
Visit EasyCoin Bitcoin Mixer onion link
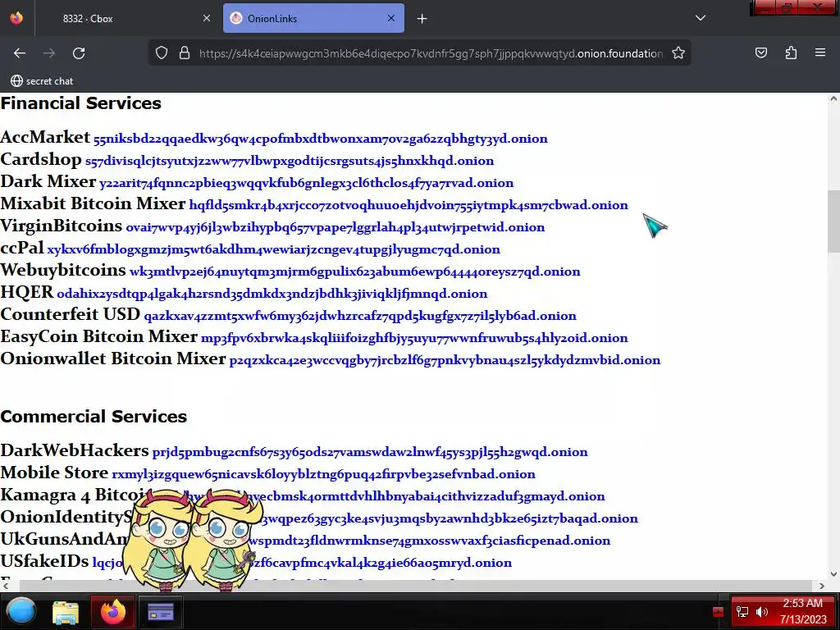pyautogui.click(x=414, y=338)
